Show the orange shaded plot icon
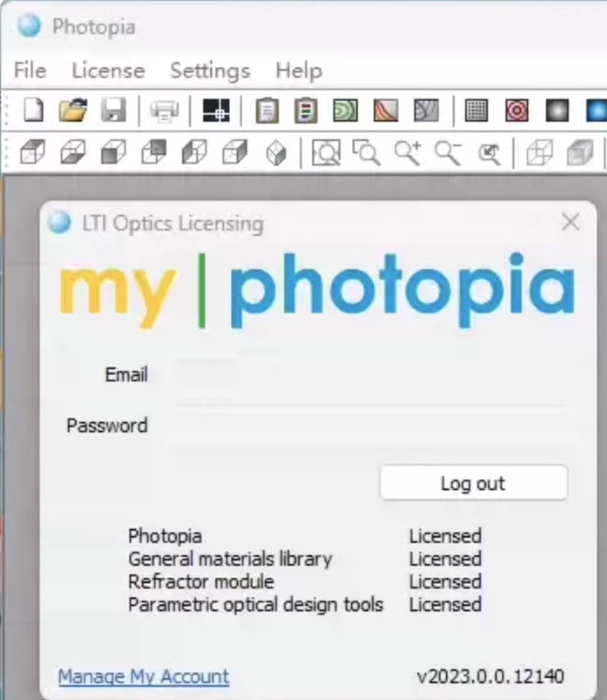607x700 pixels. click(x=386, y=110)
